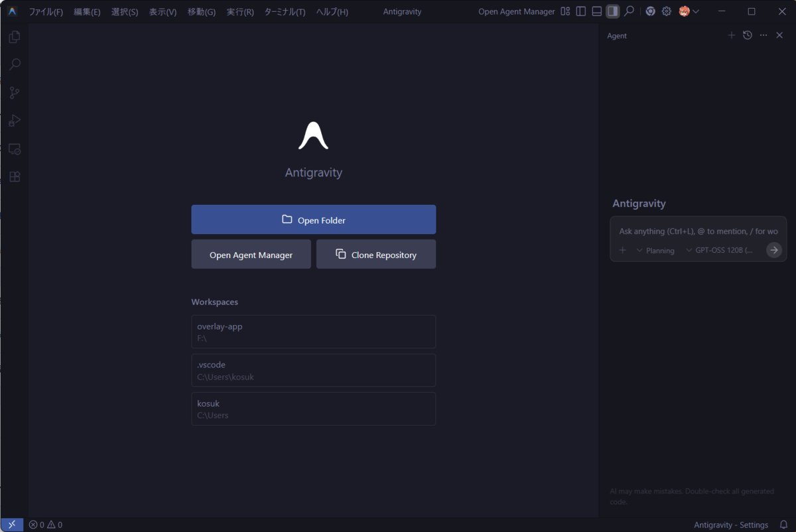The width and height of the screenshot is (796, 532).
Task: Click the title bar magnifier search icon
Action: [x=629, y=11]
